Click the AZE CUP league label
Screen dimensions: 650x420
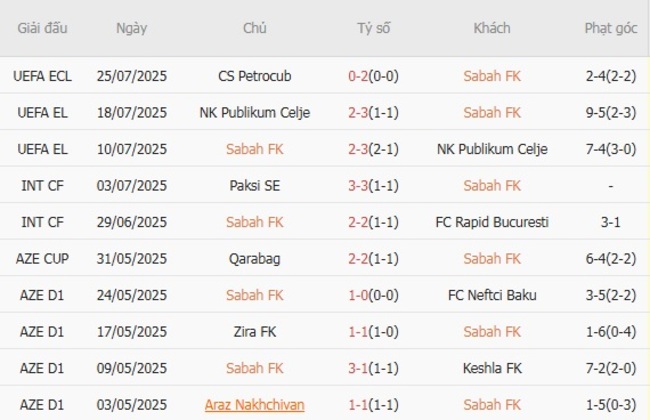43,259
